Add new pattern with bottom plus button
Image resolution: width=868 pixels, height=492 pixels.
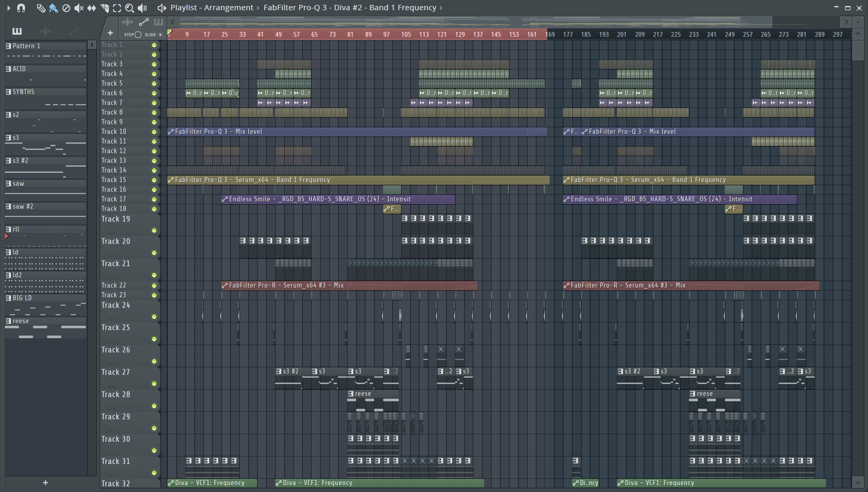(x=46, y=483)
